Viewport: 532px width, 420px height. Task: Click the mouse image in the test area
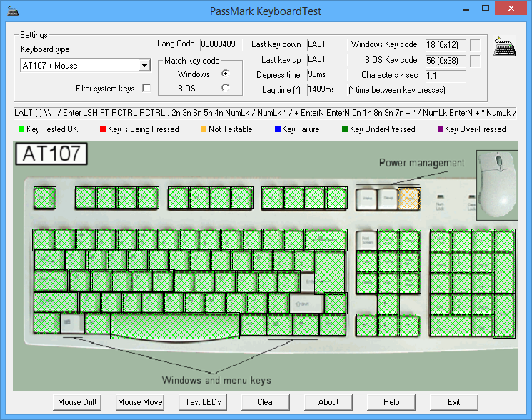click(x=498, y=185)
